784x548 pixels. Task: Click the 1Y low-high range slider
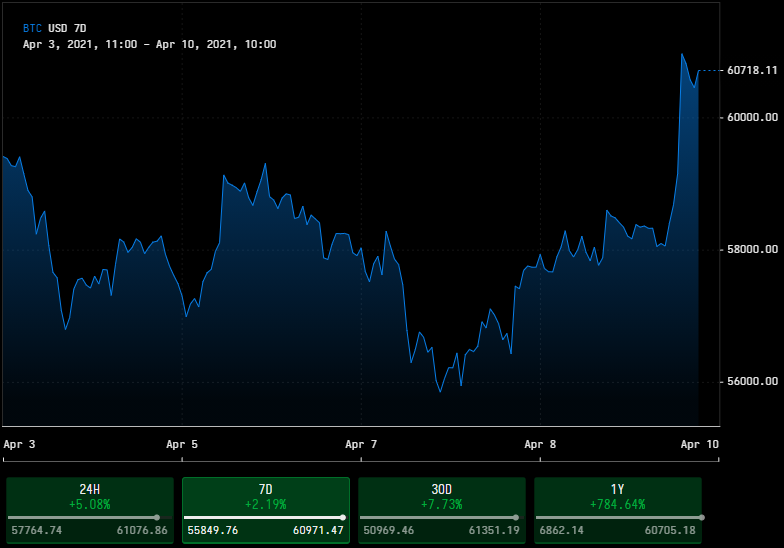(x=618, y=517)
